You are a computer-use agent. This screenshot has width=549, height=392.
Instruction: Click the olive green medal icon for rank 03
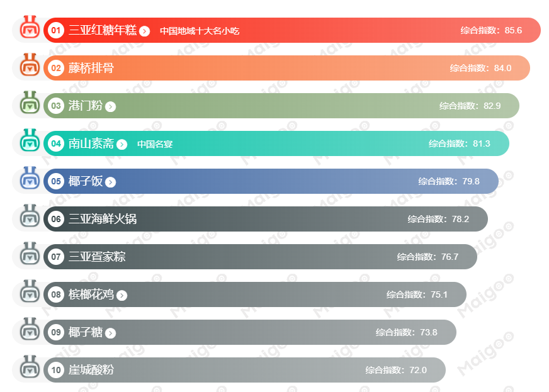(29, 104)
